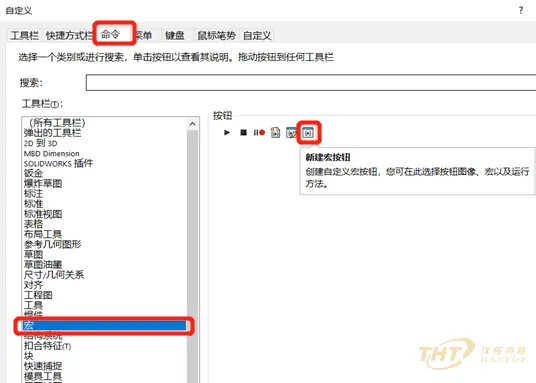Select the 标准视图 category

tap(43, 214)
